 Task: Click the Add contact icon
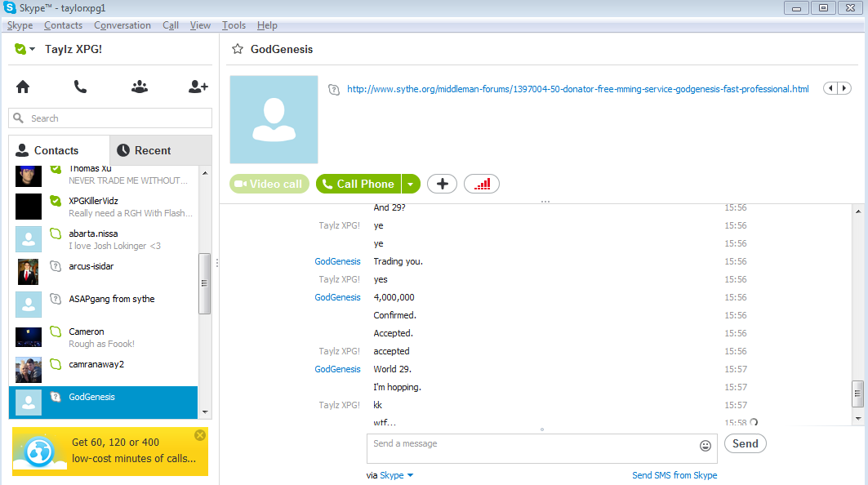pyautogui.click(x=198, y=87)
